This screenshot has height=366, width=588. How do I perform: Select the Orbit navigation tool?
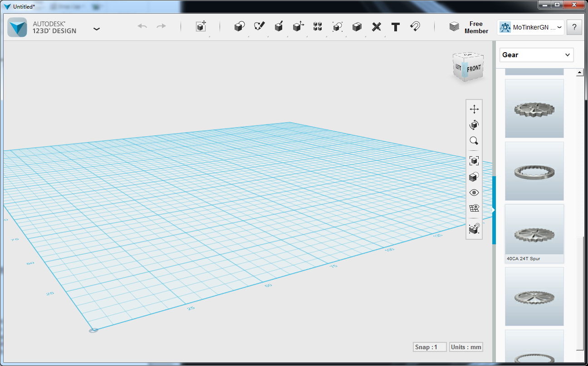click(474, 125)
